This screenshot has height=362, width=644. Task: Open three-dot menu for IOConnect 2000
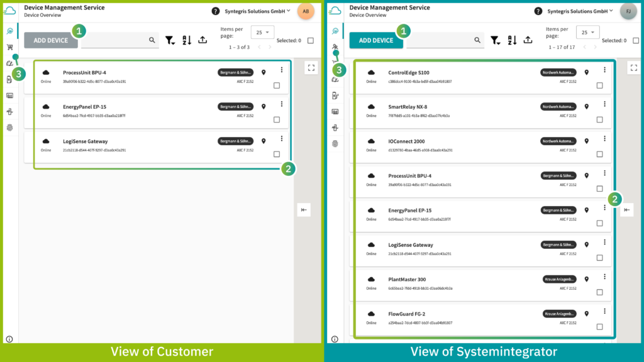coord(604,139)
